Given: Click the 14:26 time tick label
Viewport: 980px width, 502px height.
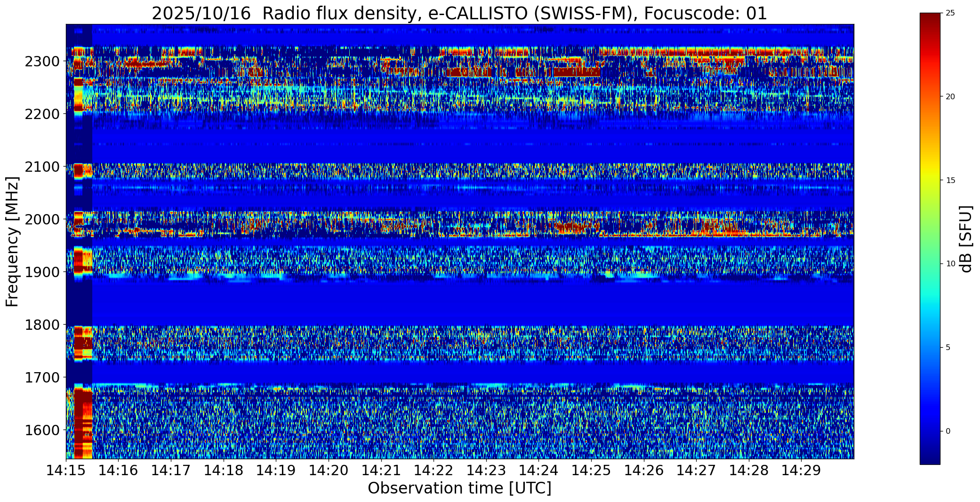Looking at the screenshot, I should tap(643, 470).
